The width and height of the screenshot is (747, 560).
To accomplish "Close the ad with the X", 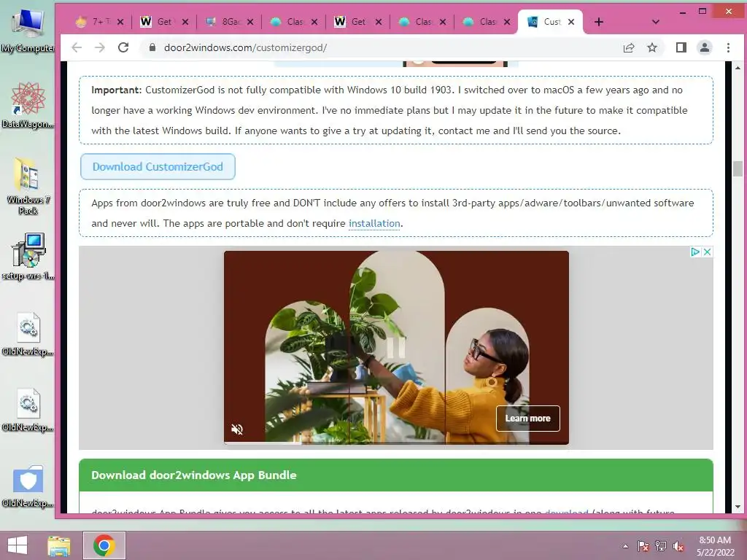I will click(708, 252).
